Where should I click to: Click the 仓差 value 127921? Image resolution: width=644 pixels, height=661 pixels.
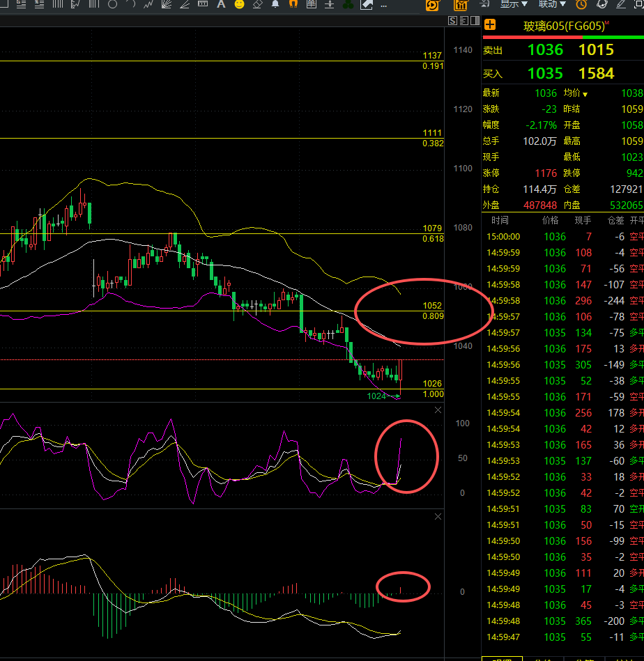point(627,189)
